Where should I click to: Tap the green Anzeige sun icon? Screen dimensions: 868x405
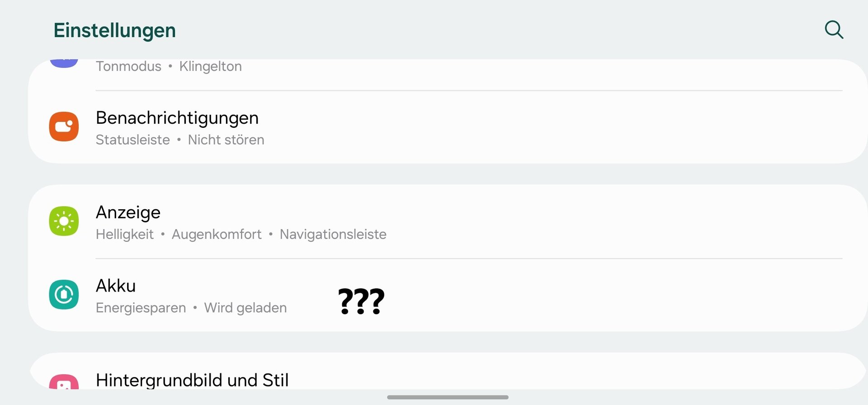click(64, 221)
